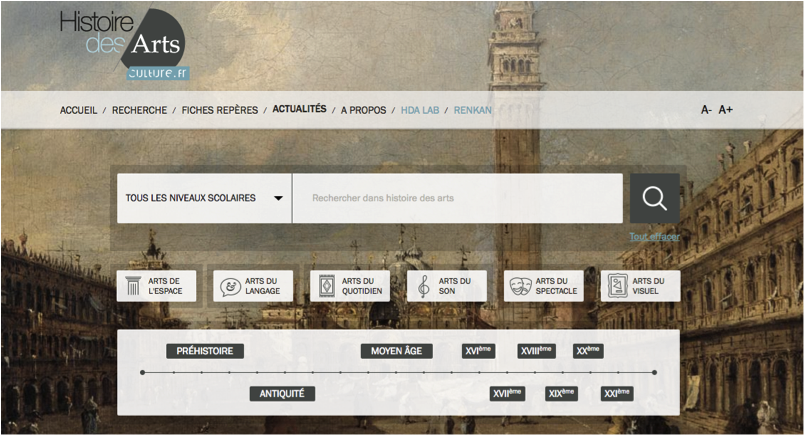
Task: Open the Tous les niveaux scolaires dropdown
Action: coord(204,198)
